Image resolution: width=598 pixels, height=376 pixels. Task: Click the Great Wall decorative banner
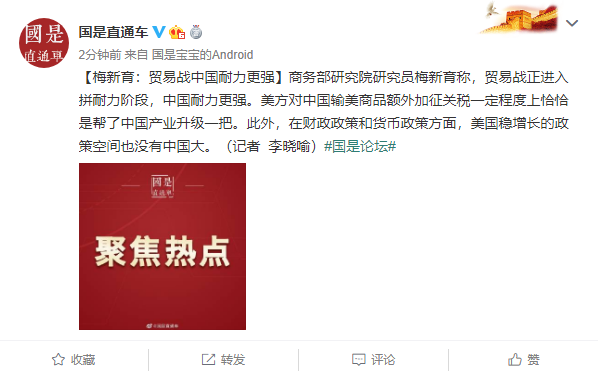coord(520,18)
